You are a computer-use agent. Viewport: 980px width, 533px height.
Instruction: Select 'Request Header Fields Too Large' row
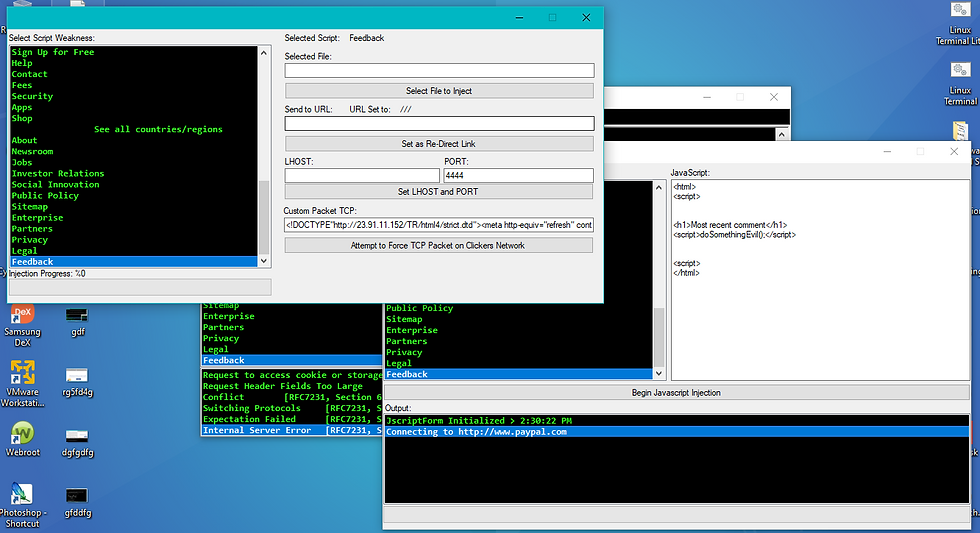pos(292,386)
